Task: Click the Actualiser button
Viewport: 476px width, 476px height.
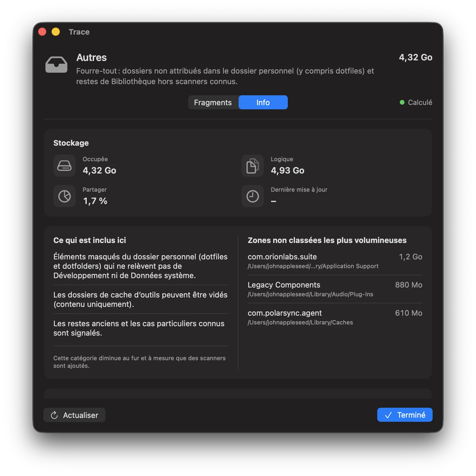Action: tap(74, 415)
